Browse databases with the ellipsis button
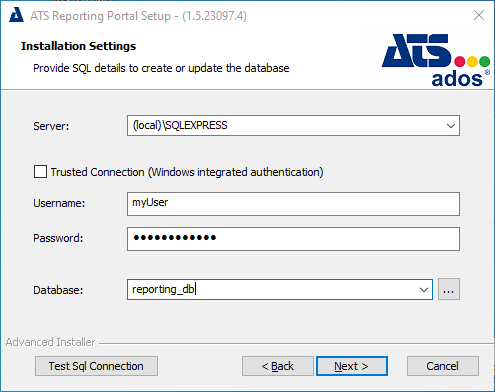This screenshot has height=392, width=495. pos(449,289)
